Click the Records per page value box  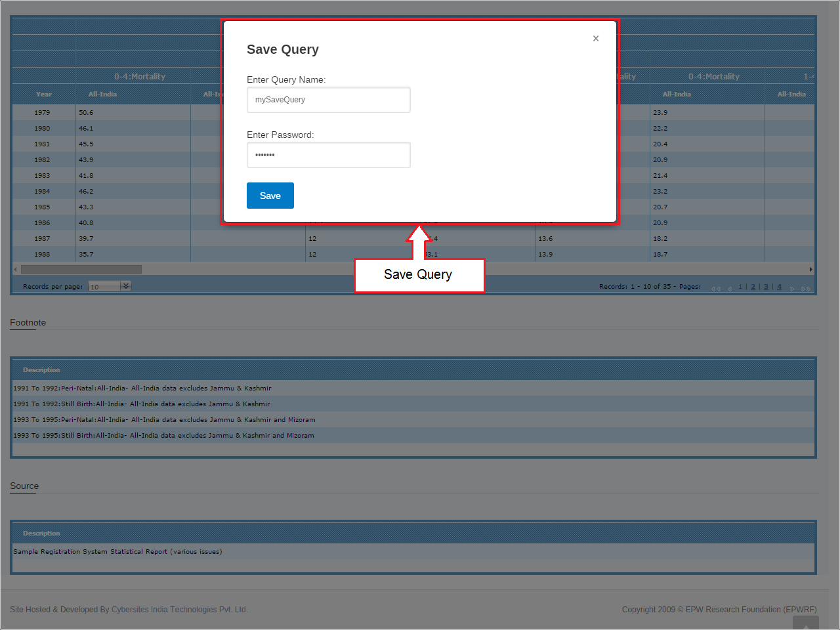tap(104, 287)
